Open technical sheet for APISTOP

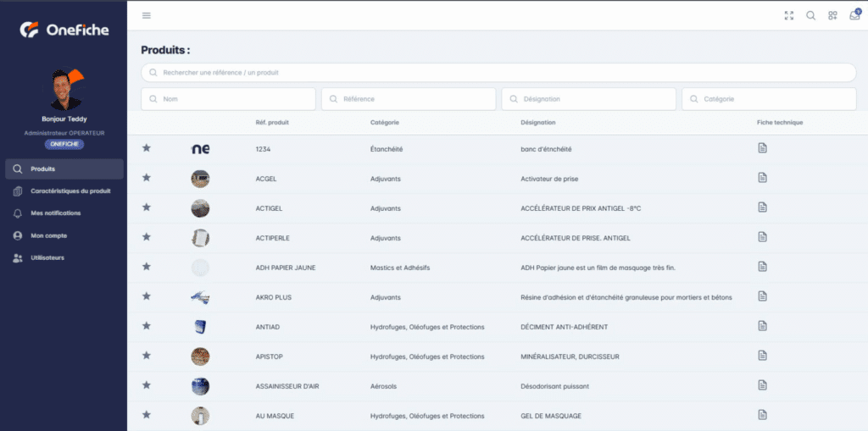(x=762, y=356)
